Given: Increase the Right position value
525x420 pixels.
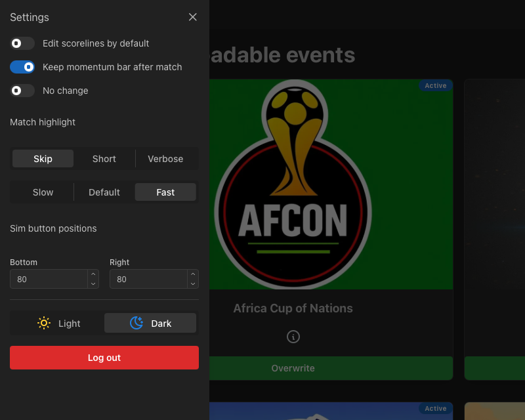Looking at the screenshot, I should (x=193, y=274).
